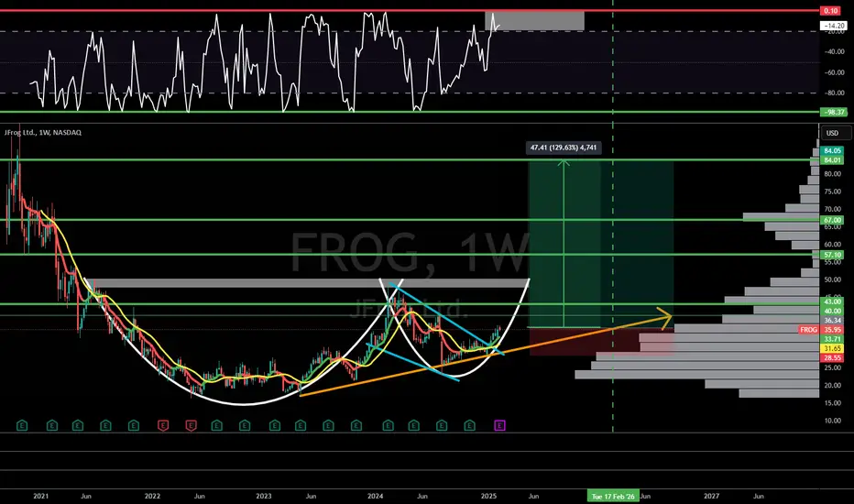
Task: Click the -60.00 indicator axis value
Action: [834, 72]
